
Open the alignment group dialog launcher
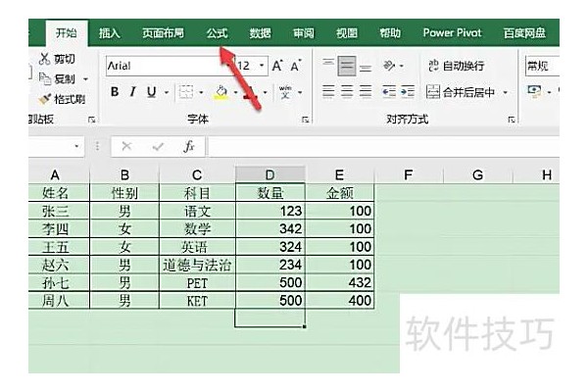512,120
